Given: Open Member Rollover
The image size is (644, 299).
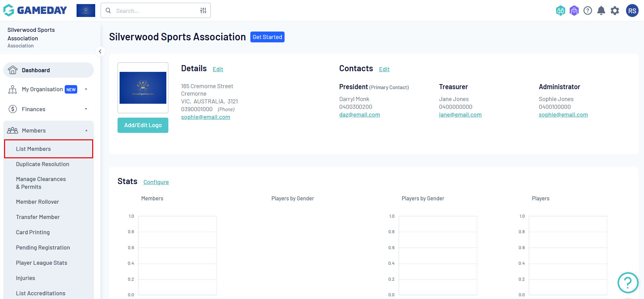Looking at the screenshot, I should (x=38, y=202).
